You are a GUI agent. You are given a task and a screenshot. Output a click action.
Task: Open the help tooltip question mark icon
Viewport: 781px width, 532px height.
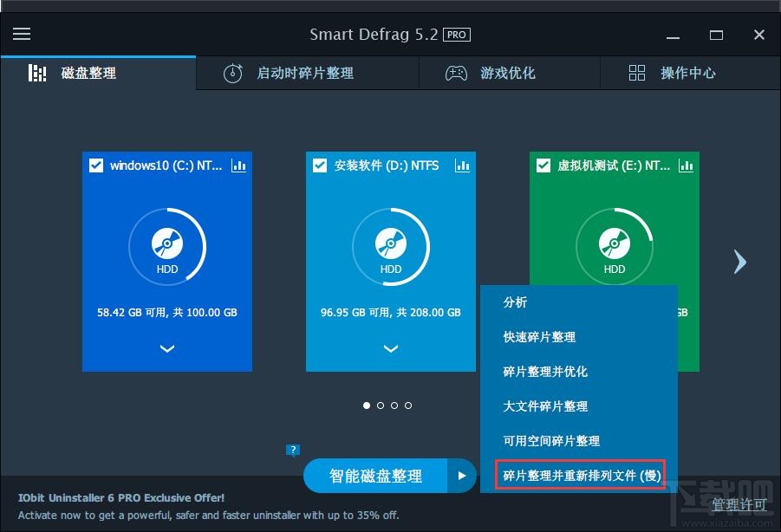[x=293, y=450]
